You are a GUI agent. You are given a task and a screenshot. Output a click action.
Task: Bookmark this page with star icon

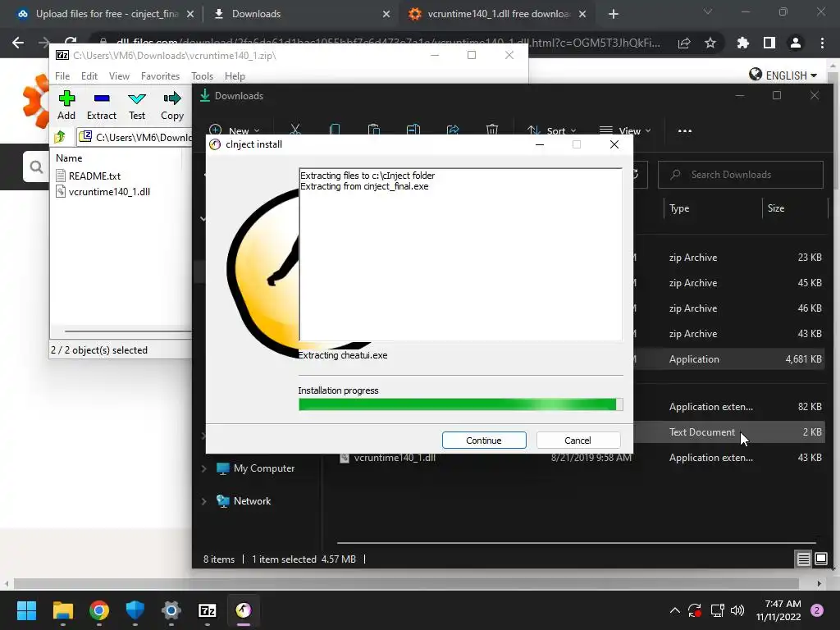(x=710, y=43)
